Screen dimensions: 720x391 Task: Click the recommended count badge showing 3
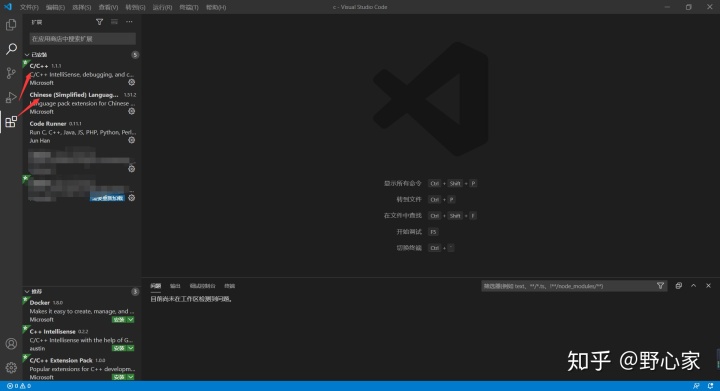135,291
